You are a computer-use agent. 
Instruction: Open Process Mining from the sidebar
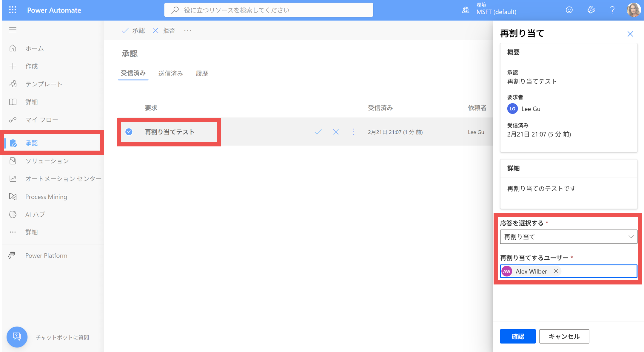pos(46,197)
